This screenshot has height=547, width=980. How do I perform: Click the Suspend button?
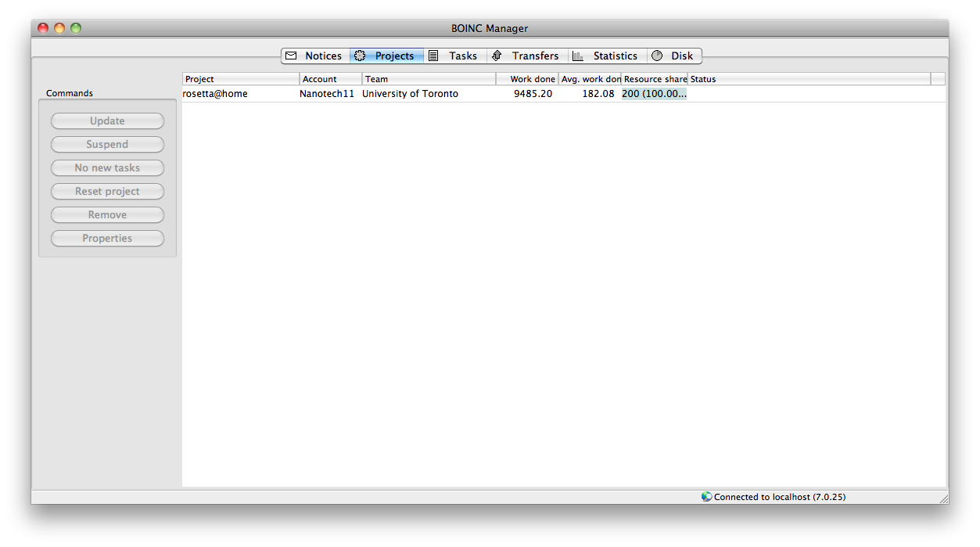tap(108, 145)
